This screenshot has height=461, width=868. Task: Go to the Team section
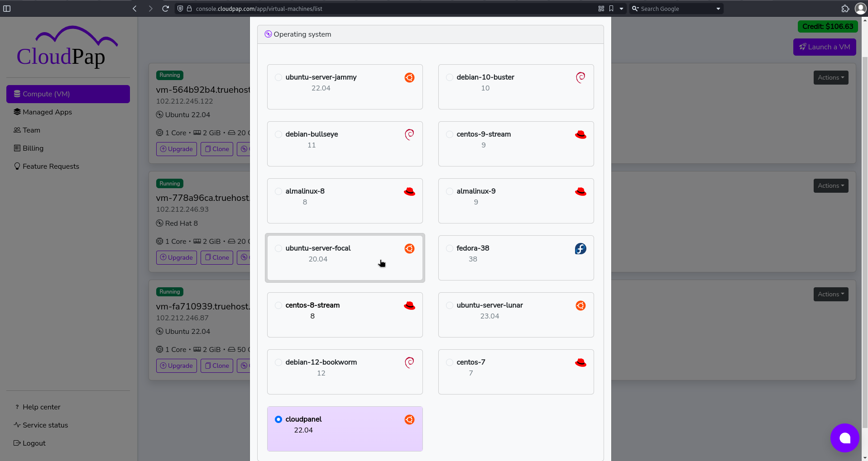(x=31, y=130)
